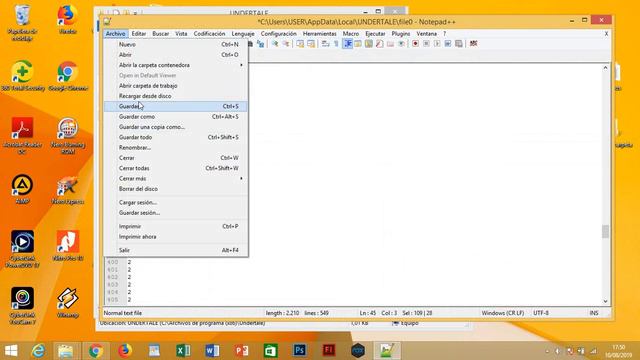Screen dimensions: 640x360
Task: Select Nuevo in Archivo menu
Action: click(176, 44)
